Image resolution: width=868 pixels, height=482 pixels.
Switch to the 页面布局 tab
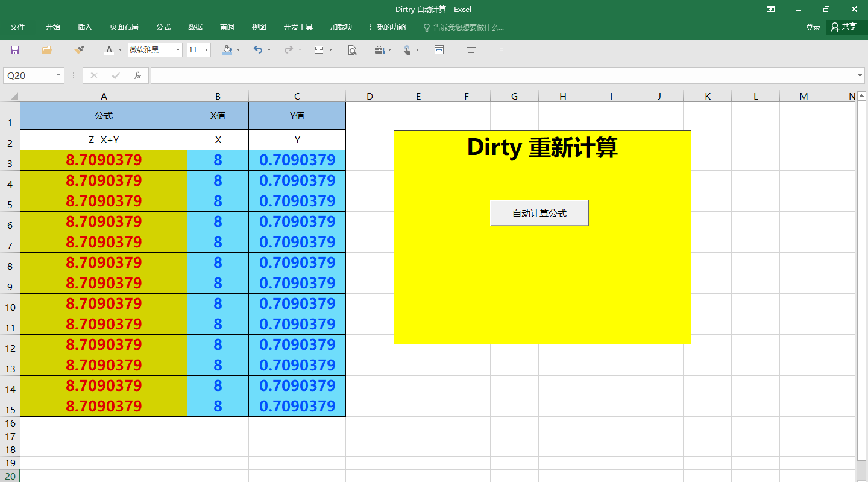tap(124, 27)
